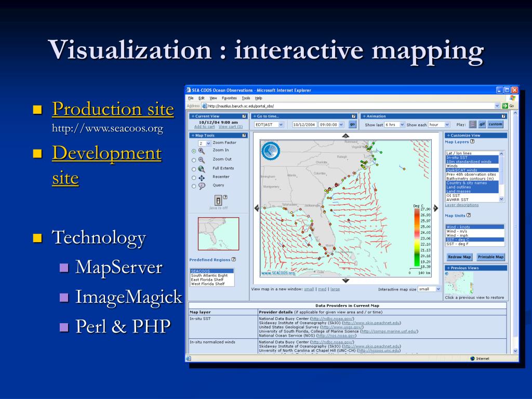Image resolution: width=532 pixels, height=399 pixels.
Task: Click the SEACOOS round logo on map
Action: [x=270, y=151]
